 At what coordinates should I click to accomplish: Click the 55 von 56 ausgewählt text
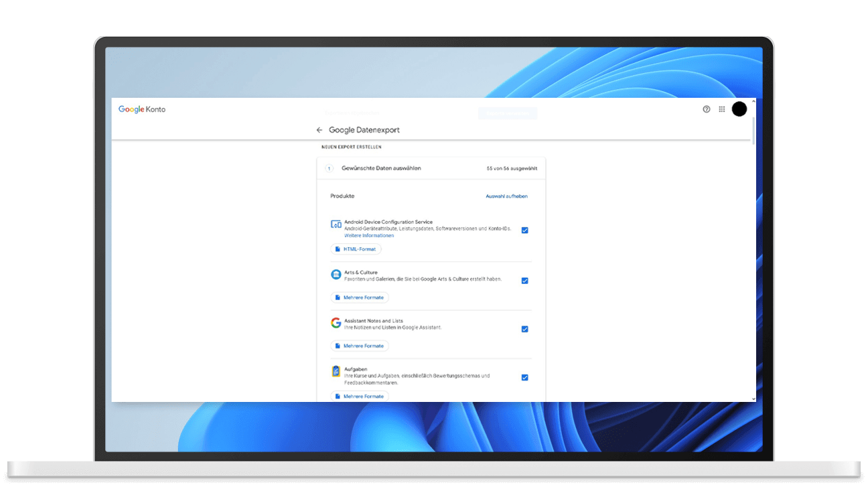512,169
